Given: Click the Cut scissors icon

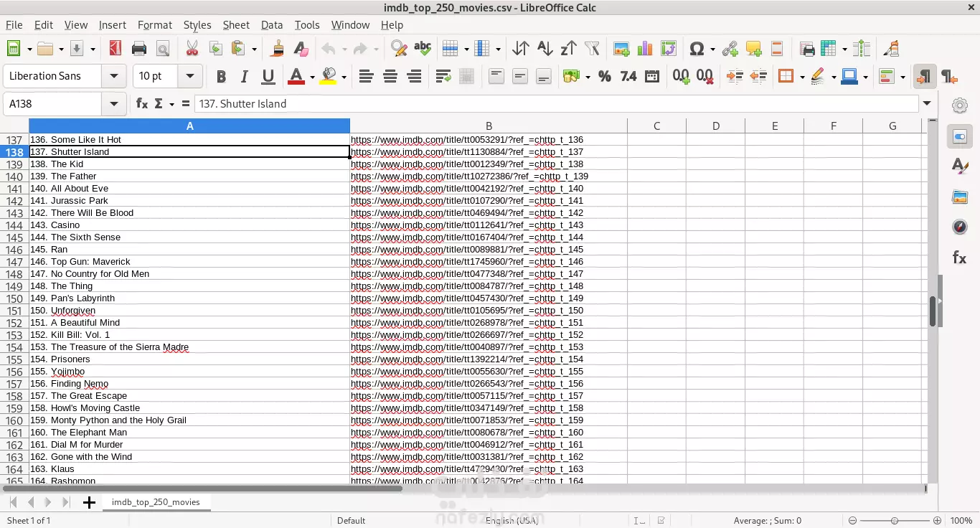Looking at the screenshot, I should 192,49.
